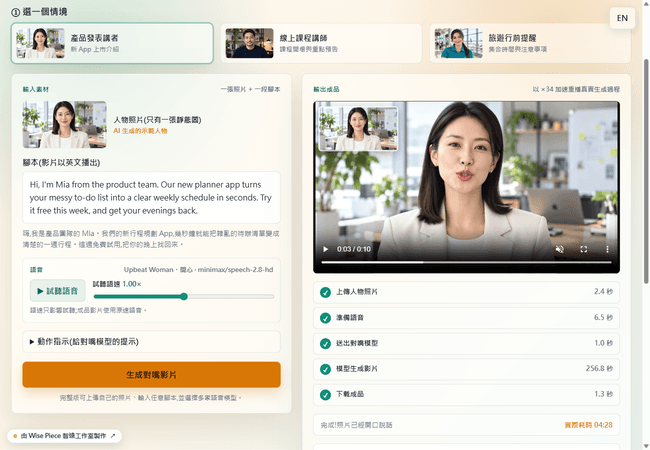Click the page vertical scrollbar

646,172
